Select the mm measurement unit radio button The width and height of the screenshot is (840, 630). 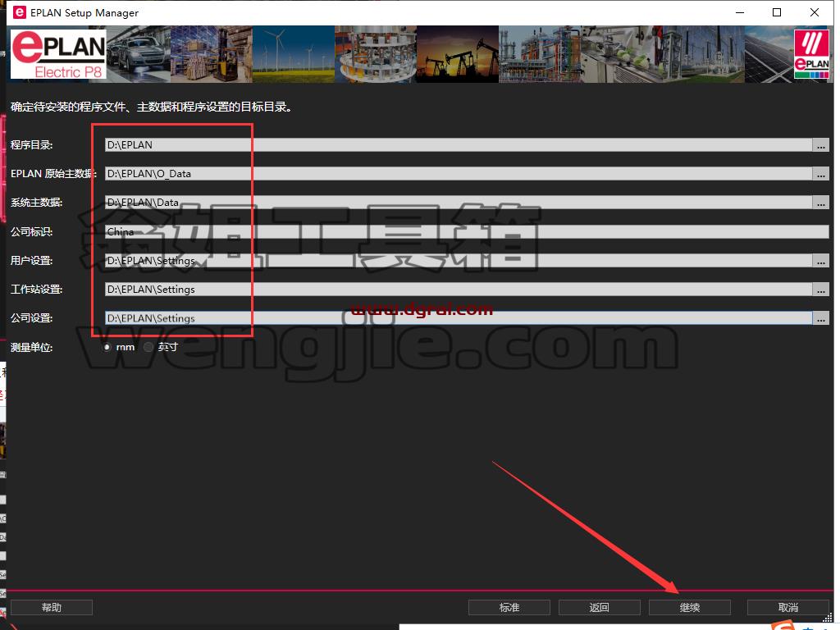(107, 347)
